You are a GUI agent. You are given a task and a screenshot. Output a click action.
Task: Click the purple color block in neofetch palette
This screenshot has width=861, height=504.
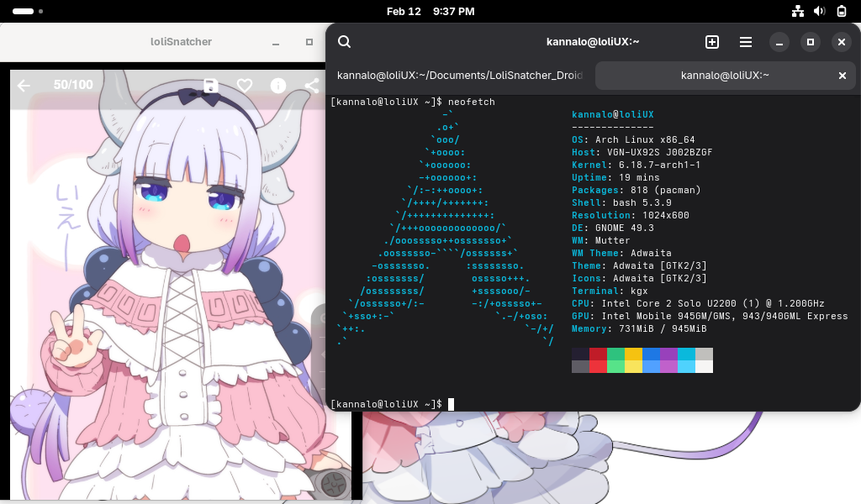click(668, 360)
